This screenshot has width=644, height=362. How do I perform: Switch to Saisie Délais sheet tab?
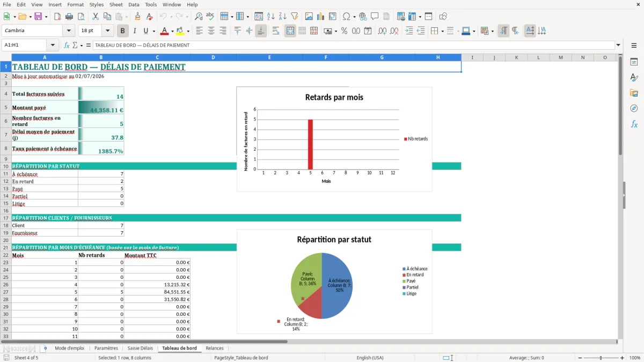click(x=140, y=348)
